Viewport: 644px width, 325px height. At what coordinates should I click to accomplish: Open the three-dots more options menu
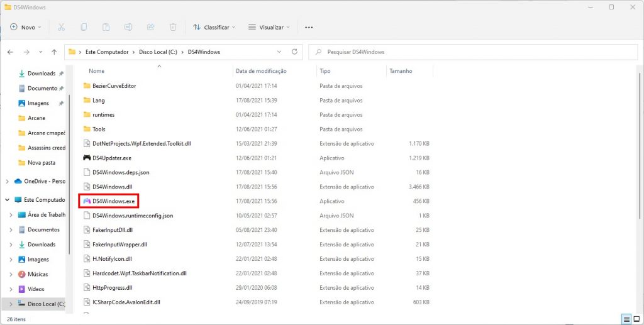[309, 28]
